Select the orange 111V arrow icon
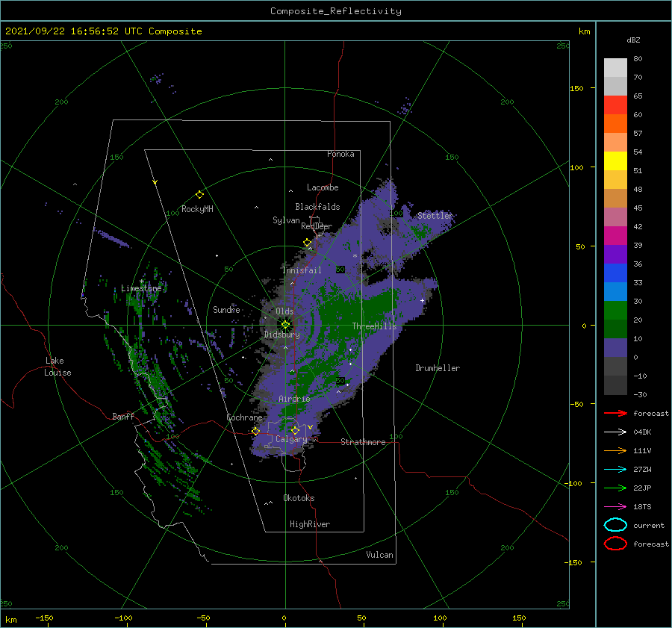 [615, 450]
